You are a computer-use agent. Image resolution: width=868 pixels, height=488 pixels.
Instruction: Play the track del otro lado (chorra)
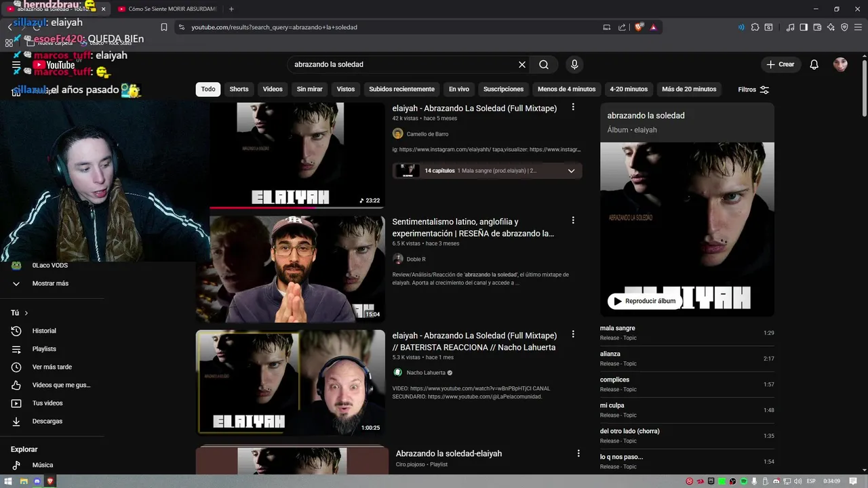[687, 435]
